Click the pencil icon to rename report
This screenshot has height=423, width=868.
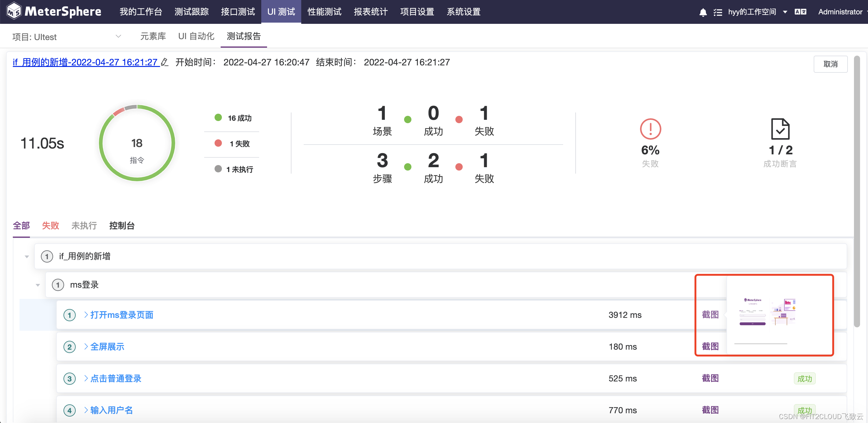point(165,62)
